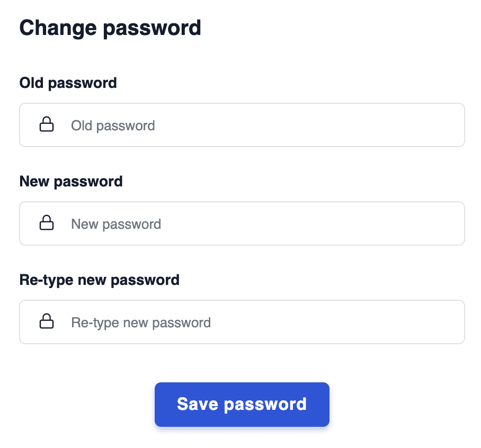Focus the Re-type new password field

click(242, 322)
